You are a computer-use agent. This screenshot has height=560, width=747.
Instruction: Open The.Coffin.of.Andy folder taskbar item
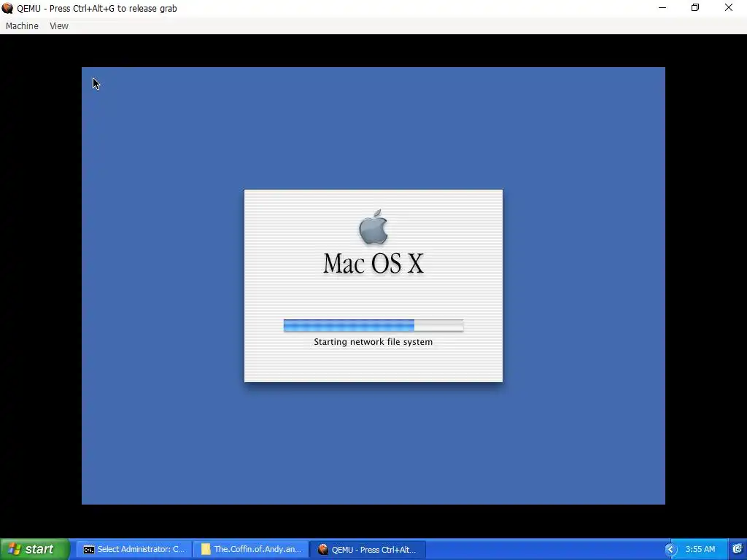pos(251,549)
